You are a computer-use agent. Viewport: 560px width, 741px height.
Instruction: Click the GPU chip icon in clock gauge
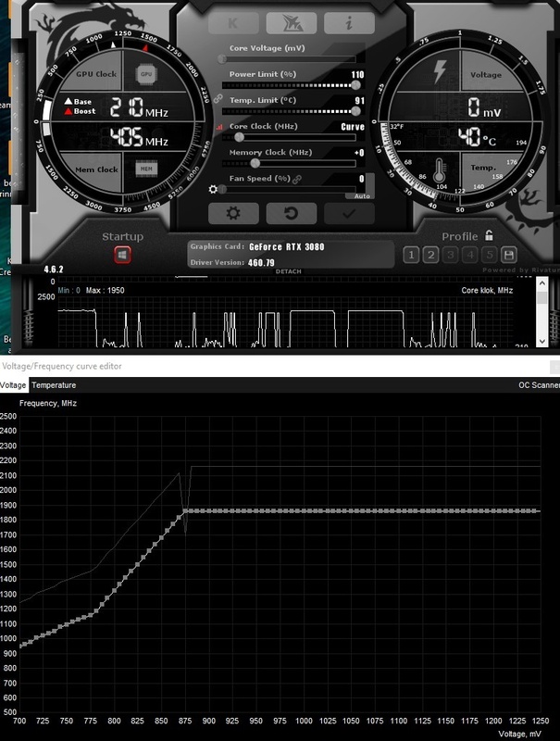click(x=146, y=74)
